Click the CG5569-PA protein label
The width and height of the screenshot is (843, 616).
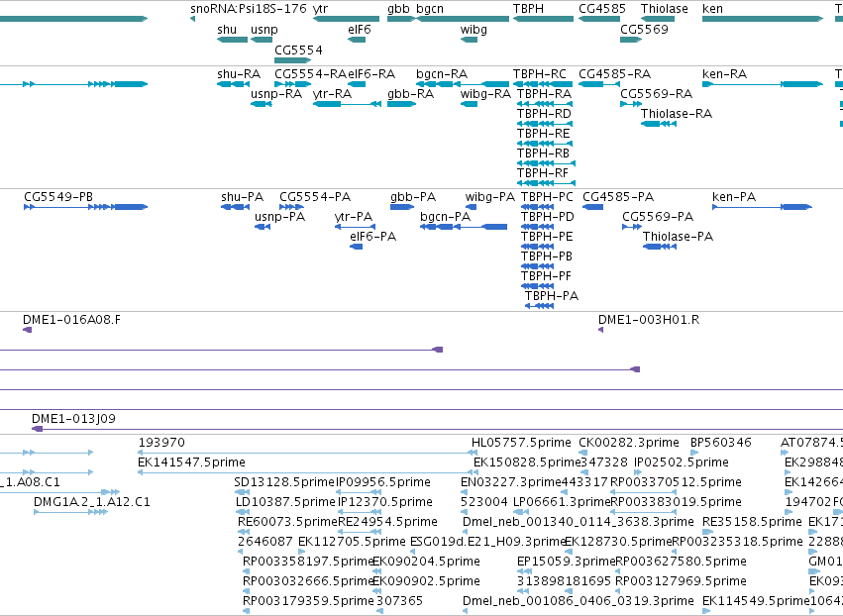pos(658,217)
